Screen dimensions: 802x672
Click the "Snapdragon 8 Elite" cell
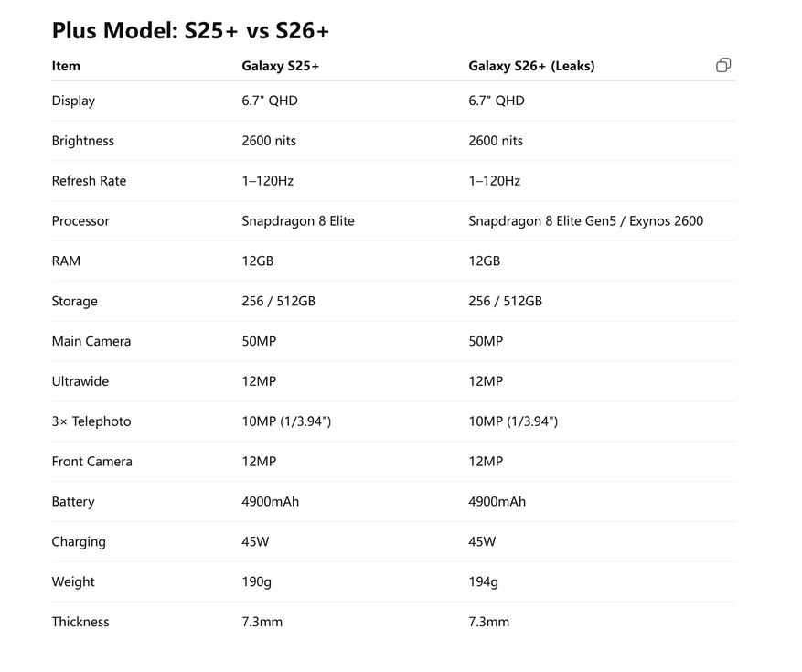[298, 221]
